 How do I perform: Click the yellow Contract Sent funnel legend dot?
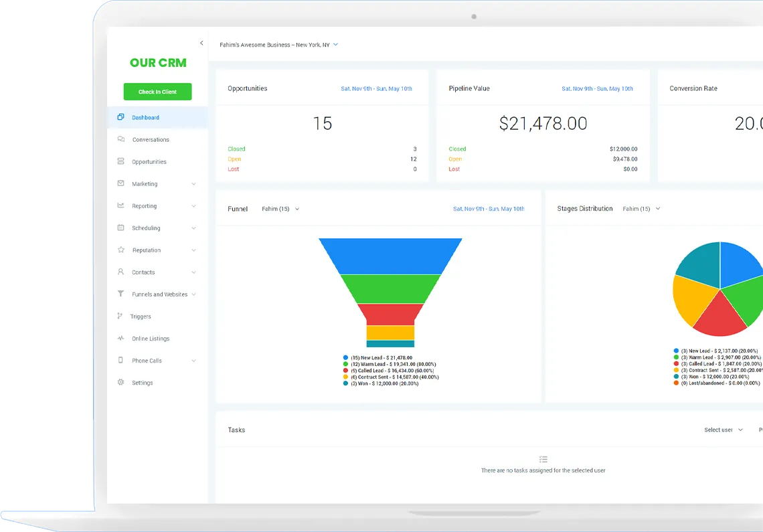pyautogui.click(x=345, y=377)
